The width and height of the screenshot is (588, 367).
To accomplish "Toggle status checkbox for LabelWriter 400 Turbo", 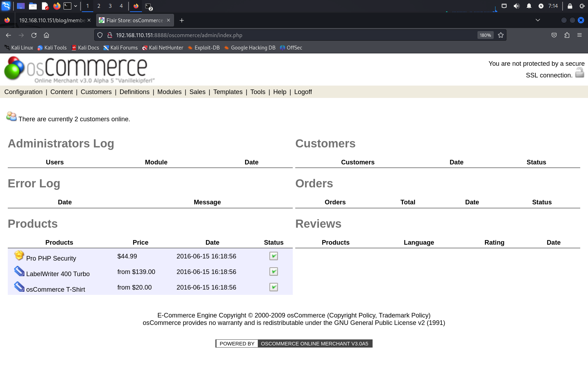I will 274,272.
